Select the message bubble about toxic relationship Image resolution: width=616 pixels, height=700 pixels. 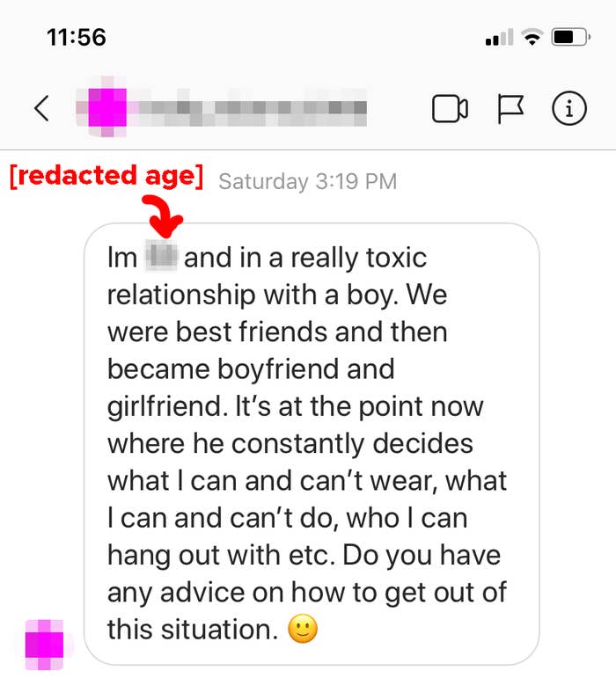312,444
